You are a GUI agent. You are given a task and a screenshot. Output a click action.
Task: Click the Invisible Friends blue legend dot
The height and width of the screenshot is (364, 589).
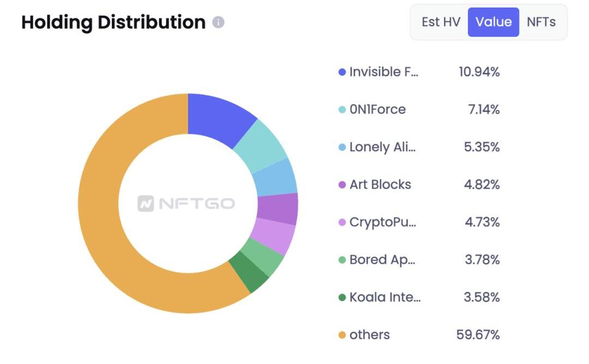pos(342,72)
